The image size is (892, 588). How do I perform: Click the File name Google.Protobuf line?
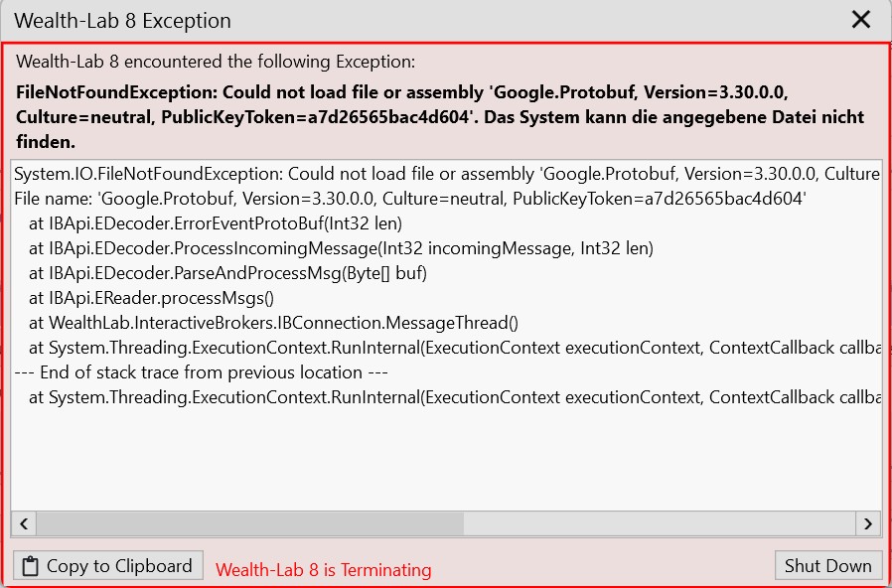(x=409, y=199)
